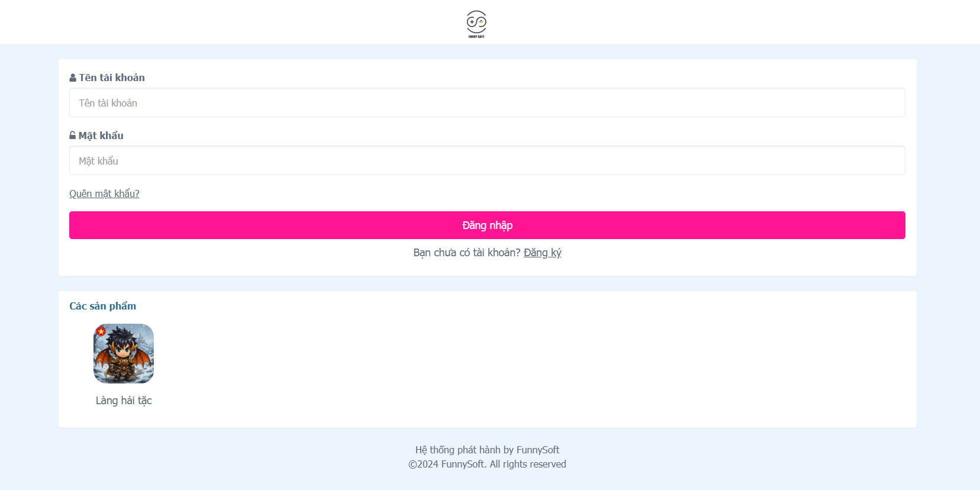This screenshot has width=980, height=490.
Task: Click the FUNNY SOFT caption under the logo
Action: [x=476, y=37]
